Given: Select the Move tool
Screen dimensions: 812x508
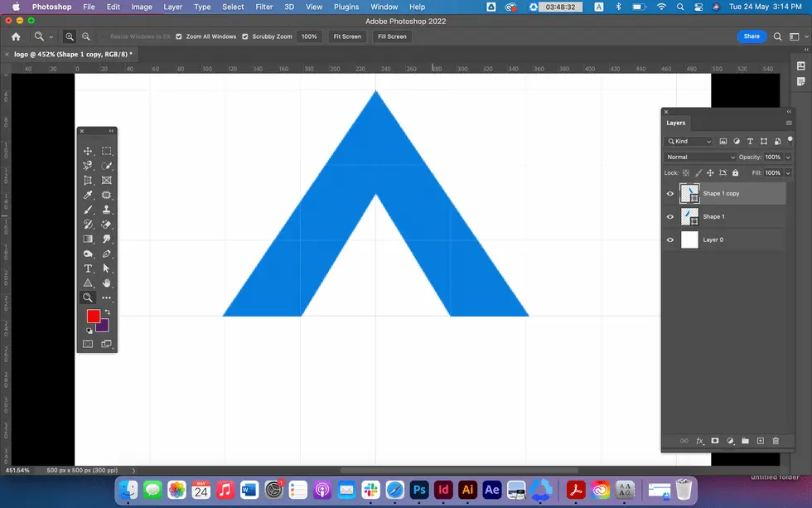Looking at the screenshot, I should pyautogui.click(x=87, y=151).
